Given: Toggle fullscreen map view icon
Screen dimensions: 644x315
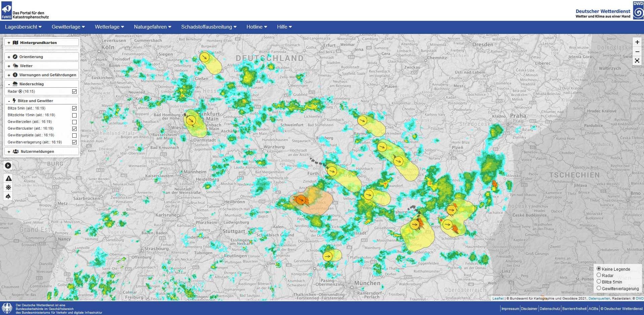Looking at the screenshot, I should 637,61.
